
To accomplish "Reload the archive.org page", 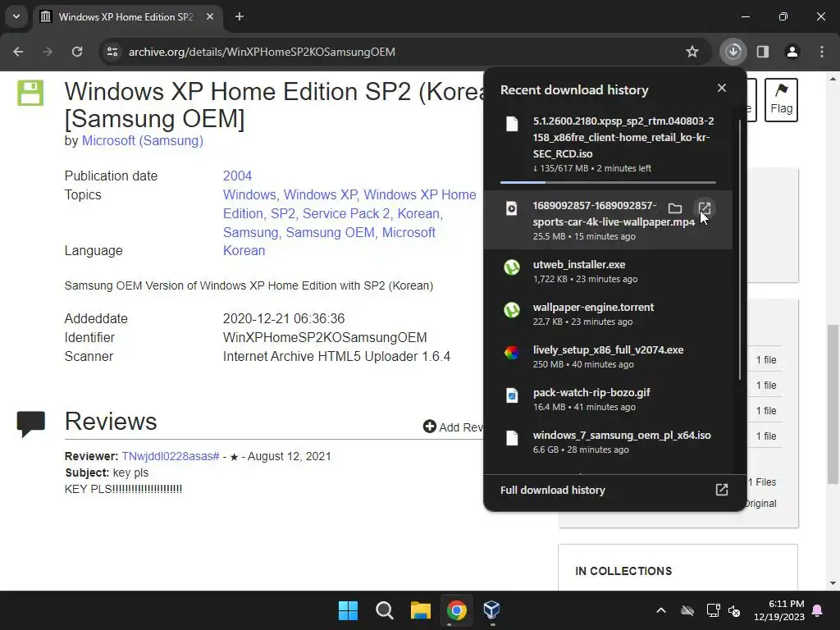I will tap(77, 52).
